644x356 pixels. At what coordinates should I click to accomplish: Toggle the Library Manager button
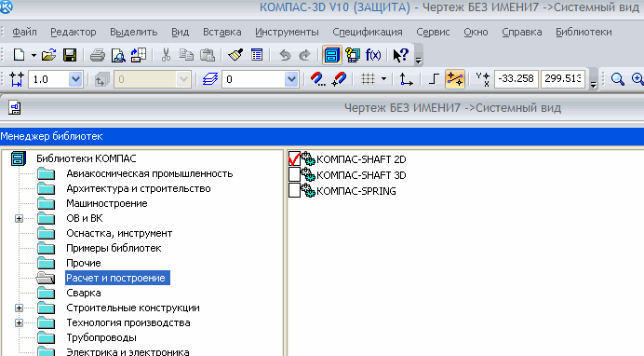pos(332,55)
